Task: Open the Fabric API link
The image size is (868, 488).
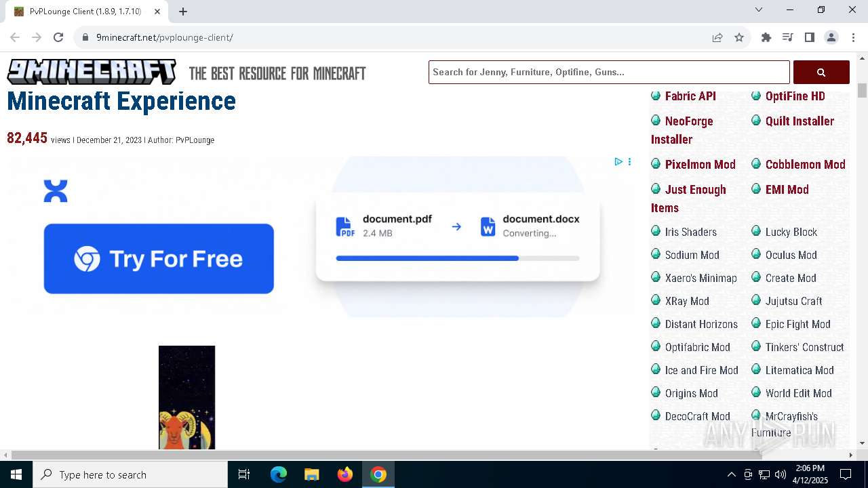Action: click(690, 96)
